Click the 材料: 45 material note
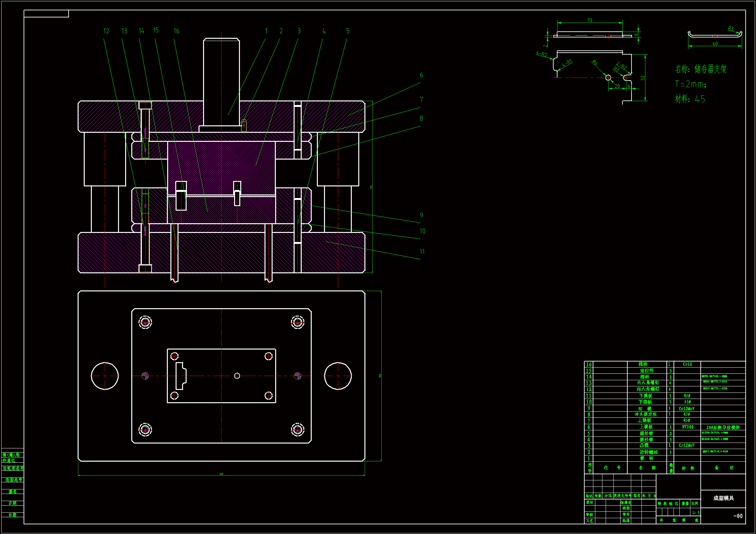Viewport: 756px width, 534px height. coord(690,99)
